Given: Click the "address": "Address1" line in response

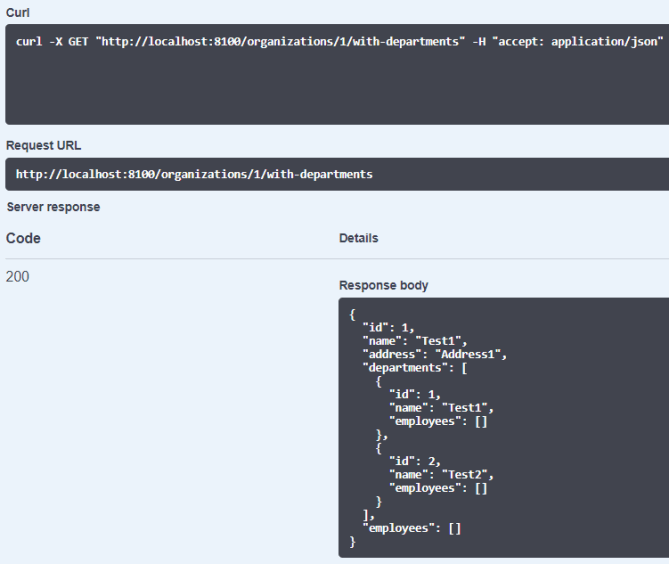Looking at the screenshot, I should point(435,354).
